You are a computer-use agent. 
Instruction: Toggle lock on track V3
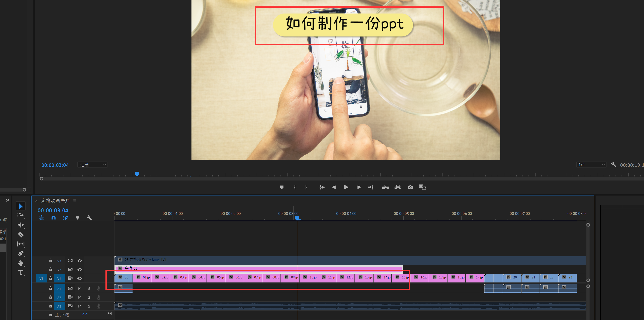(x=51, y=260)
